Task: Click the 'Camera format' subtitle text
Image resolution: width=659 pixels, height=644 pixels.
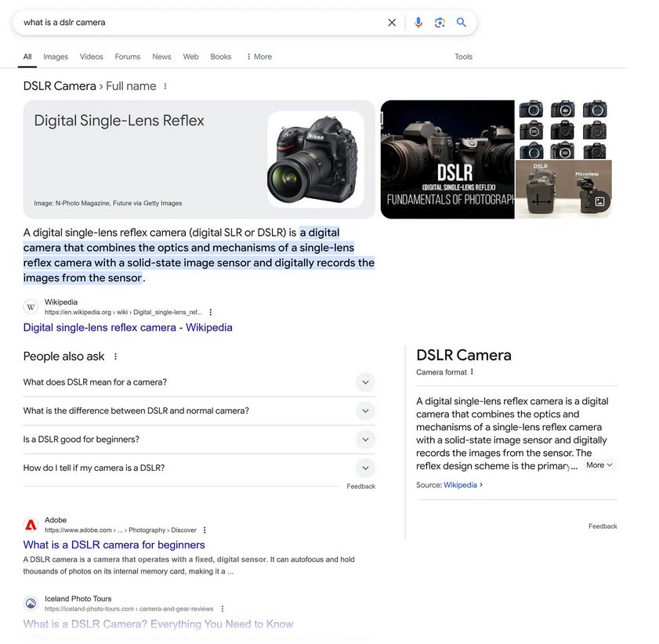Action: (x=441, y=372)
